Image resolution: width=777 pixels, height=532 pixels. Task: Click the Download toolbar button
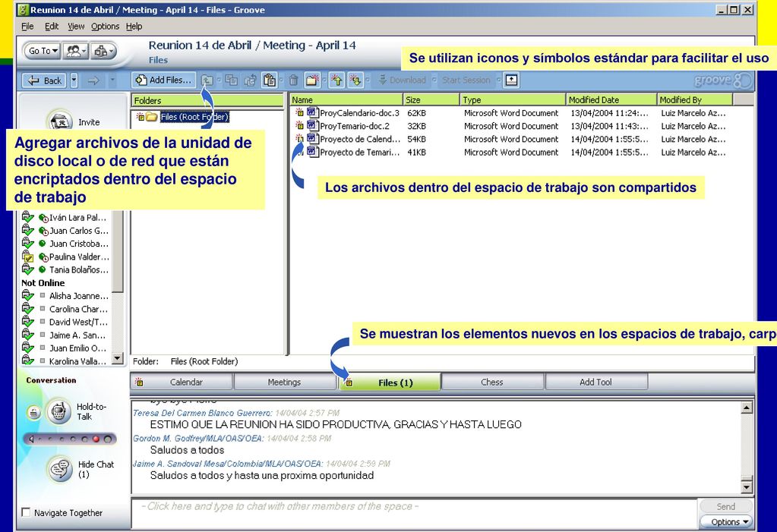click(403, 80)
